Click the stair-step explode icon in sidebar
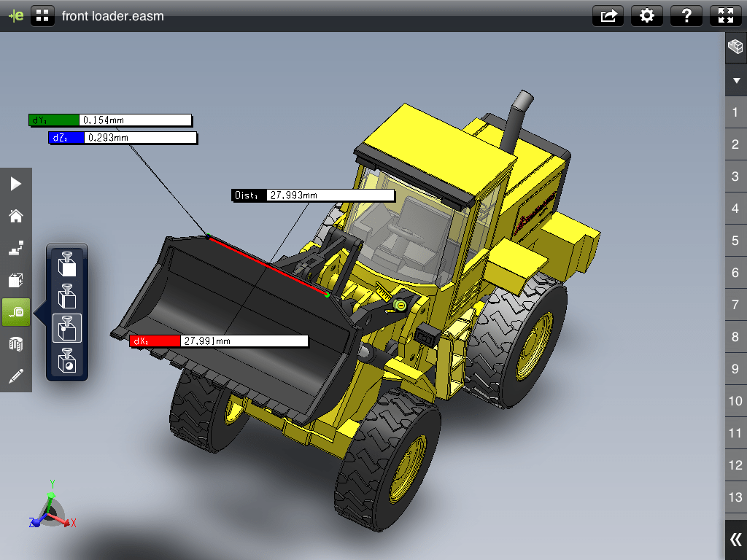The image size is (747, 560). (15, 248)
